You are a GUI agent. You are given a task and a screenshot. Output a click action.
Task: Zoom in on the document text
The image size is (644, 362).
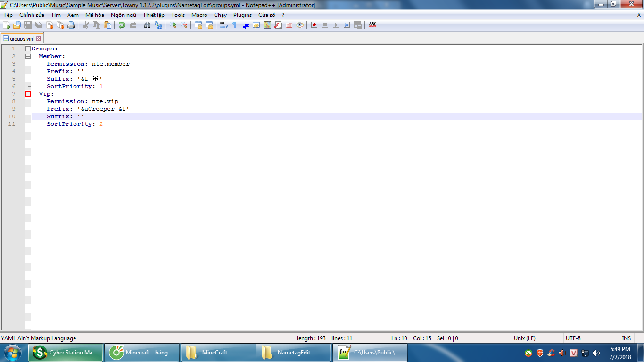coord(173,25)
